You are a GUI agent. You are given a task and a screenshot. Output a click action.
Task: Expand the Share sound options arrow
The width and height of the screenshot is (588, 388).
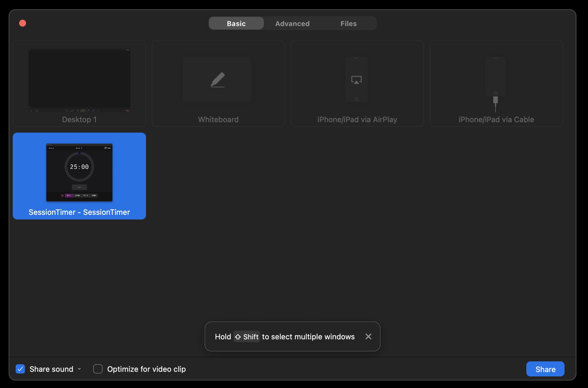(79, 369)
